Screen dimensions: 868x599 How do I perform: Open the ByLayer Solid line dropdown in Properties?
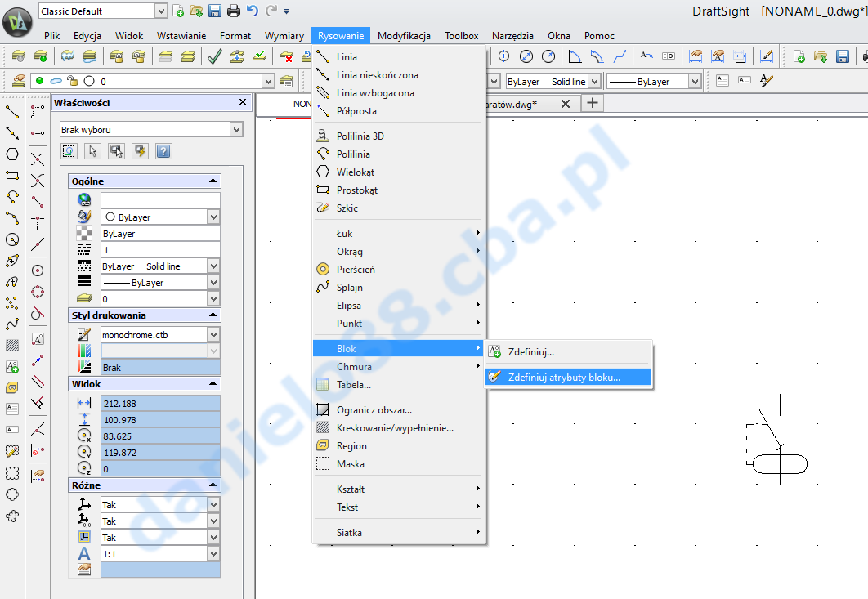tap(213, 266)
